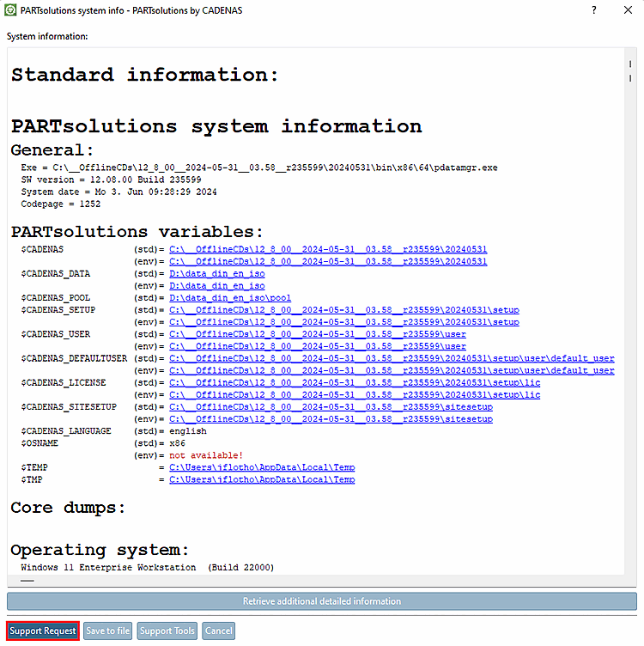This screenshot has width=644, height=646.
Task: Click the $CADENAS_POOL variable name
Action: point(56,298)
